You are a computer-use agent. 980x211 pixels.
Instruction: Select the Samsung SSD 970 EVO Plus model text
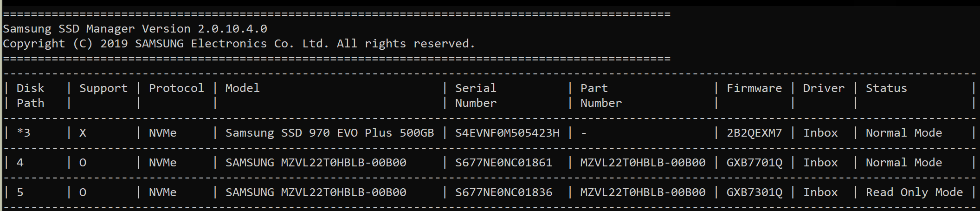pos(329,133)
